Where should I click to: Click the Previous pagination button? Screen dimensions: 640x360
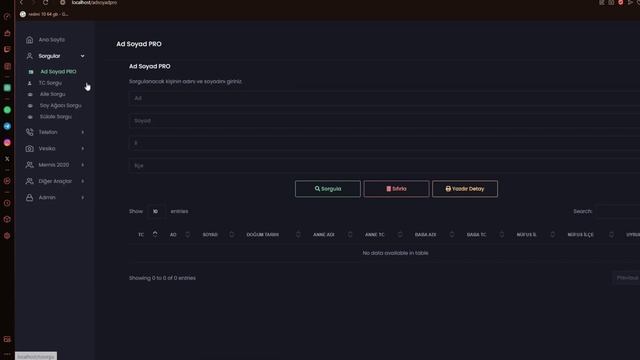coord(627,278)
